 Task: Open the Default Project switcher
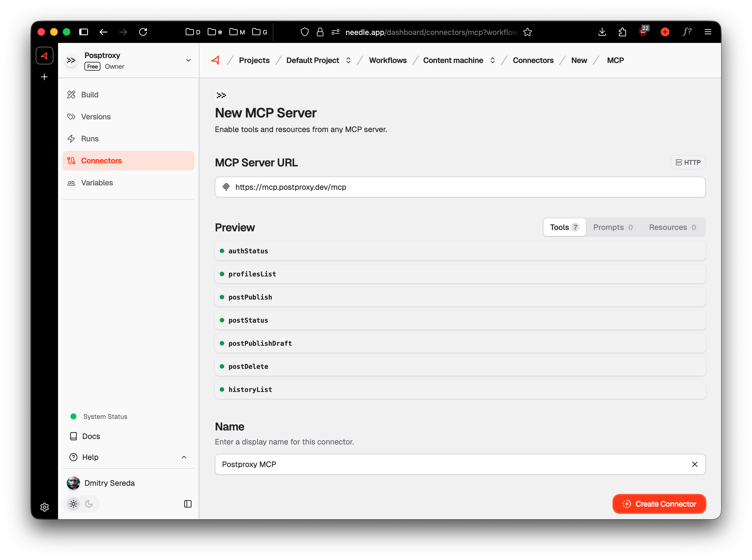(348, 60)
